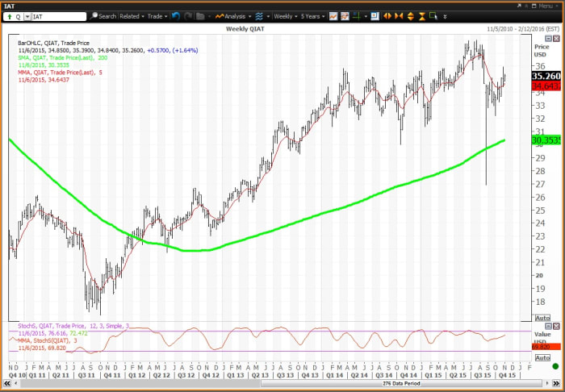Click the IAT symbol input field

[58, 15]
